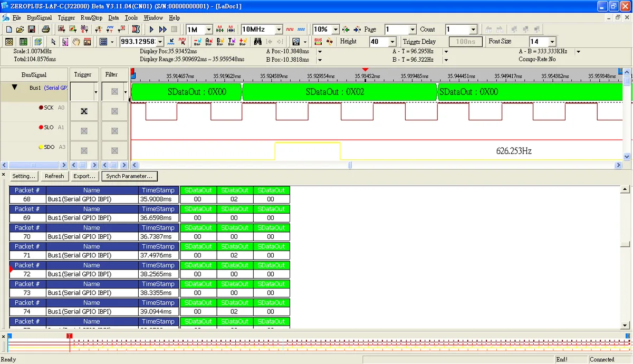This screenshot has height=364, width=633.
Task: Click the New document icon
Action: click(9, 30)
